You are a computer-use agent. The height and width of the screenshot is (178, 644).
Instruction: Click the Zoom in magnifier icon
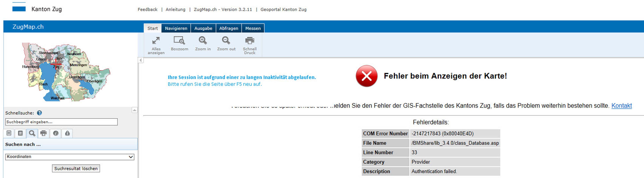click(202, 41)
